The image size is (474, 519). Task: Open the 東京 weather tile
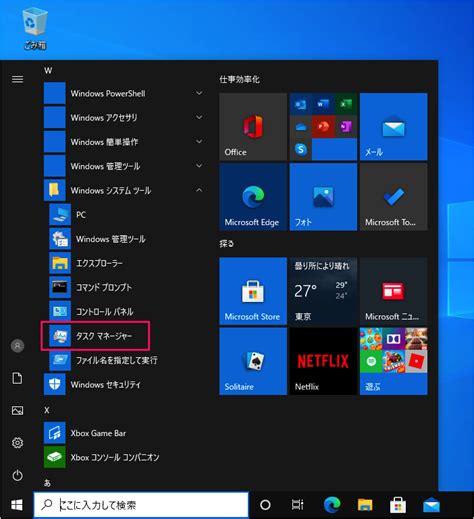click(323, 291)
